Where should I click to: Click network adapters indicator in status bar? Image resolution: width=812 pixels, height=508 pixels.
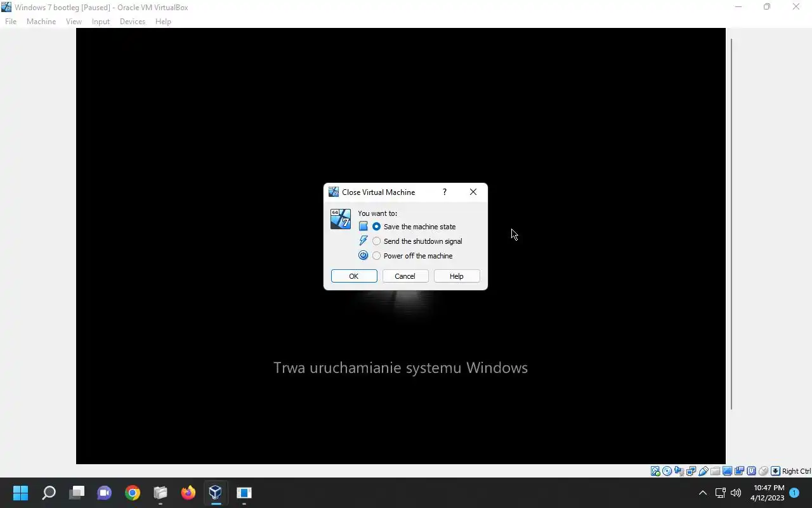(691, 471)
